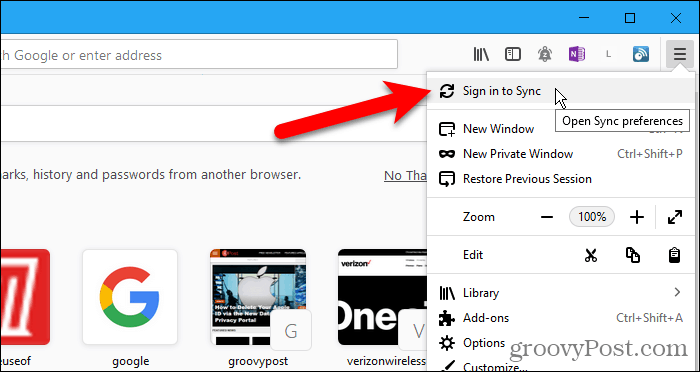Select New Window from menu
Viewport: 700px width, 372px height.
click(561, 129)
